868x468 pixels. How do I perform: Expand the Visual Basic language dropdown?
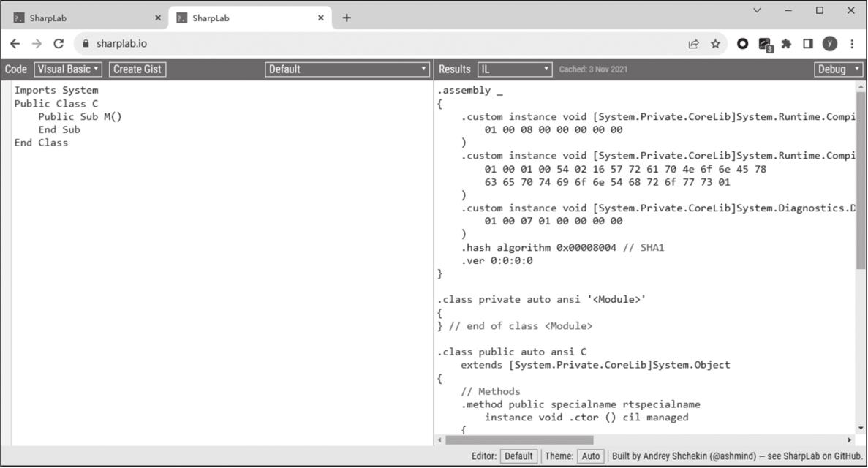[x=69, y=69]
